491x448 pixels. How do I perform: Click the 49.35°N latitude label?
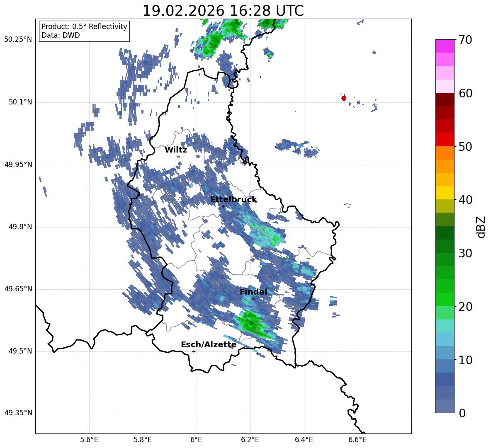pos(18,413)
